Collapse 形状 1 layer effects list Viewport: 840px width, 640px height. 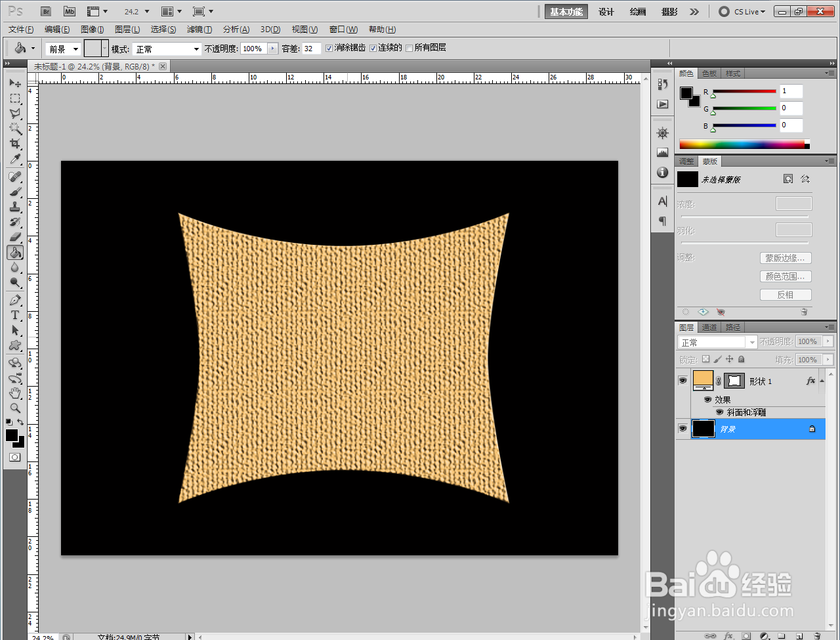point(822,381)
